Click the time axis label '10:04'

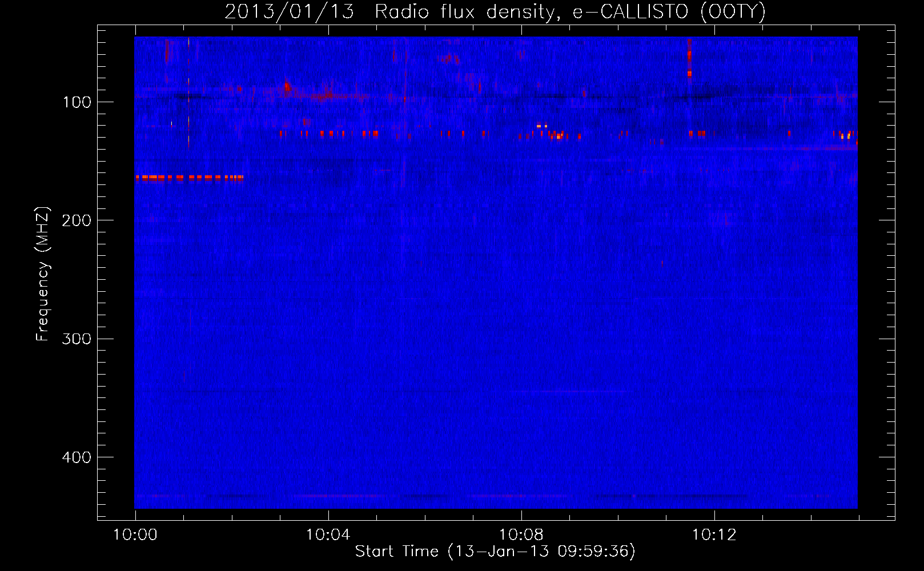tap(328, 535)
